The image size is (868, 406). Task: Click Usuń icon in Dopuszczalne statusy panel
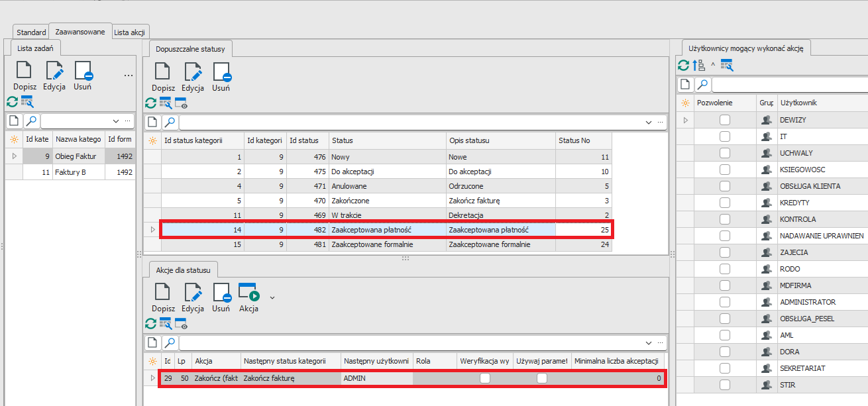pos(221,73)
